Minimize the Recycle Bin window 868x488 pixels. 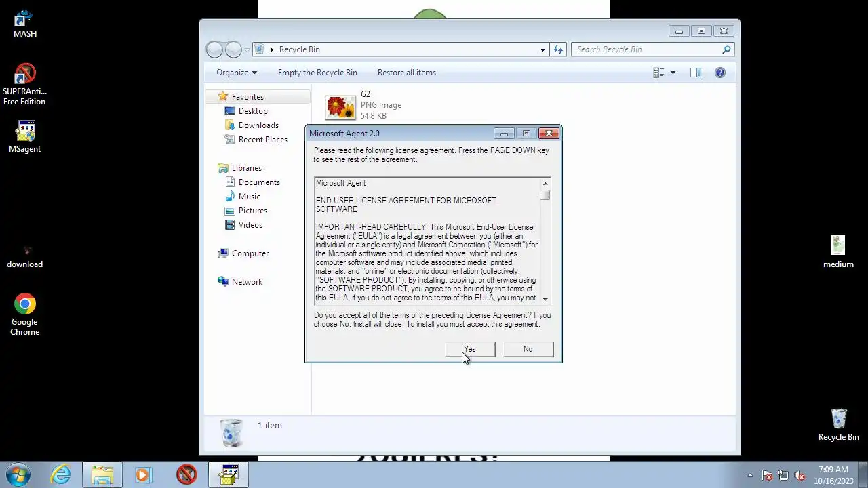tap(679, 31)
